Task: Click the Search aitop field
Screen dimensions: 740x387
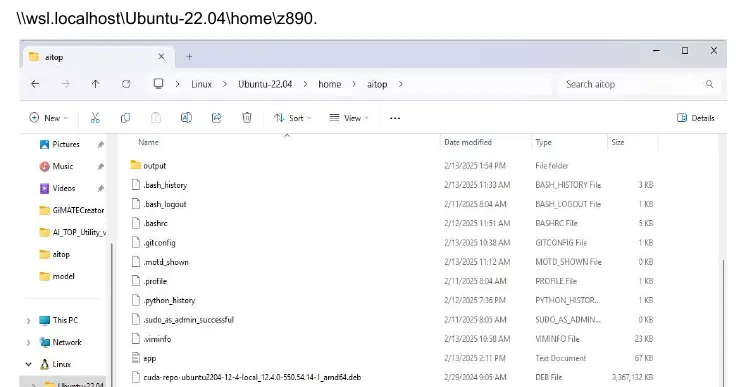Action: pyautogui.click(x=639, y=84)
